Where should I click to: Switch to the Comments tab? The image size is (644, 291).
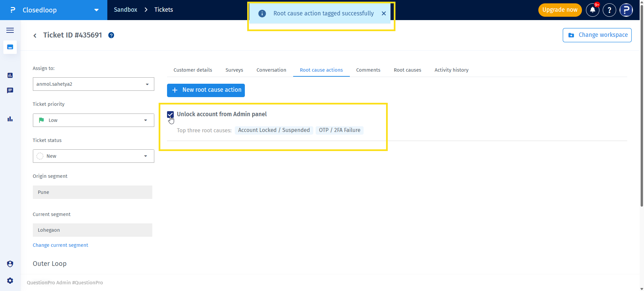(x=368, y=70)
